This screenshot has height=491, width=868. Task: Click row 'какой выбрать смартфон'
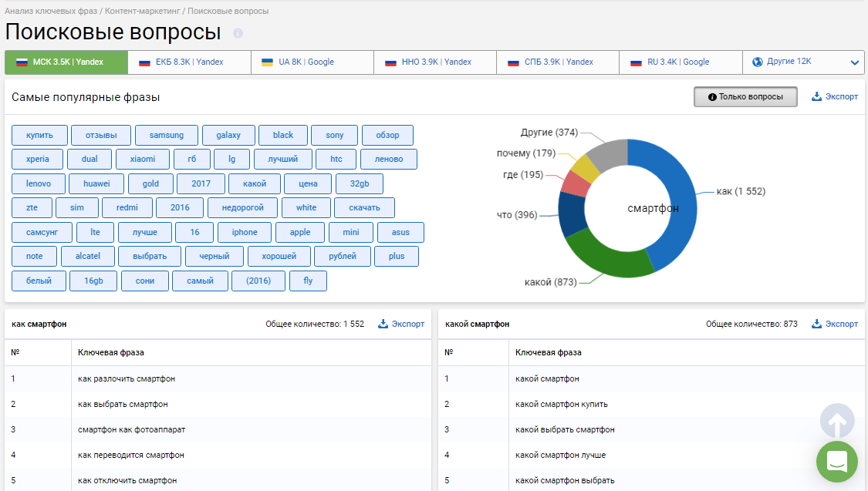pos(651,429)
